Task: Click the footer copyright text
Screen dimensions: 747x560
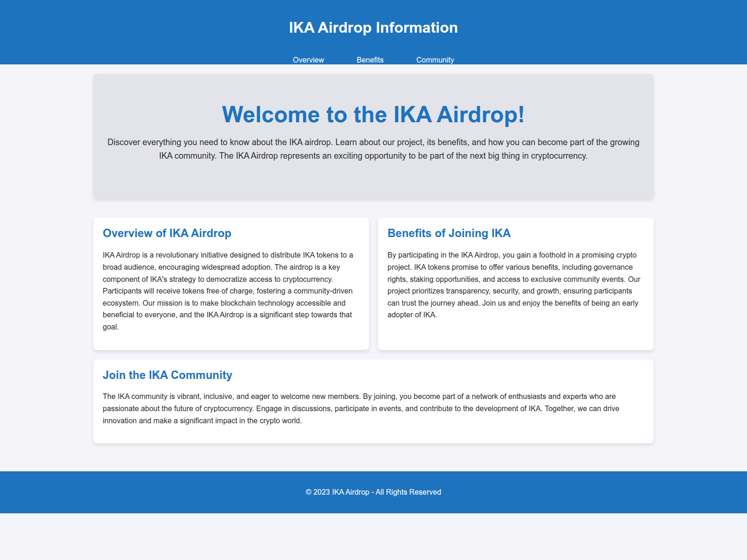Action: point(373,492)
